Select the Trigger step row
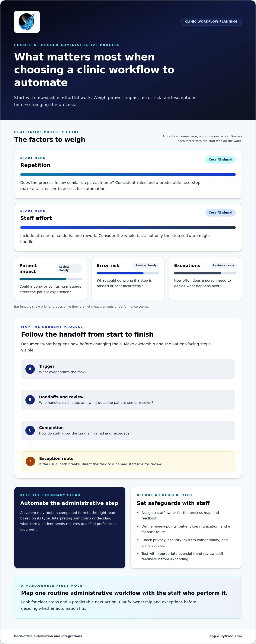 click(x=128, y=369)
